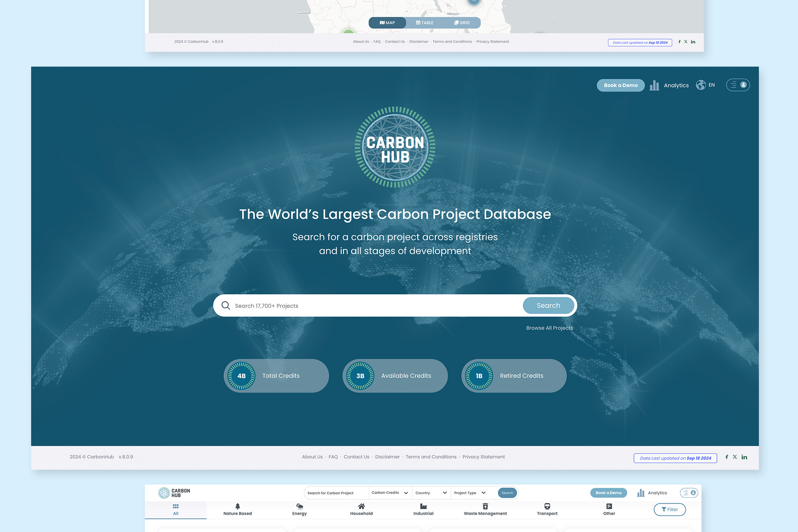
Task: Open About Us link in main footer
Action: coord(312,457)
